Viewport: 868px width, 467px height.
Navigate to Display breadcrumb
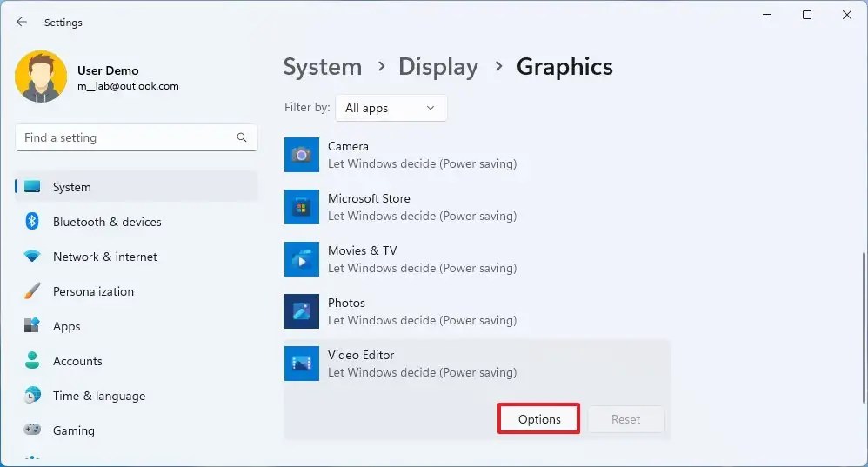[x=437, y=67]
